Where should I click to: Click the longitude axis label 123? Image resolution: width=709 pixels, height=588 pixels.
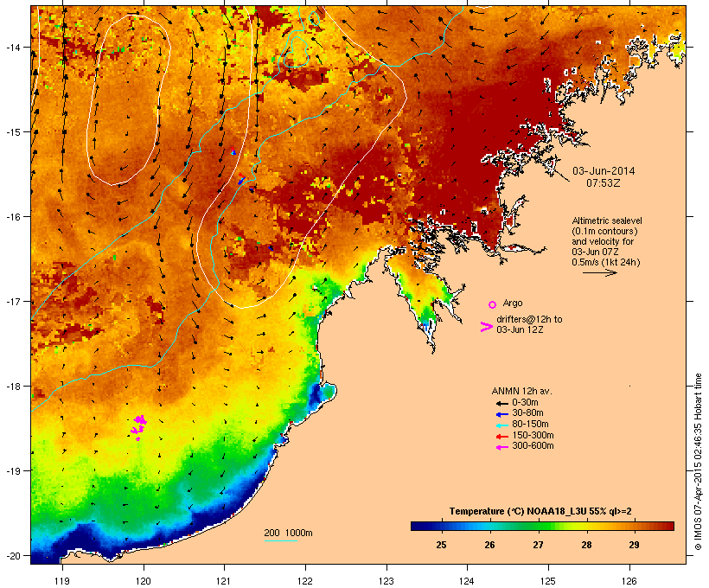tap(386, 581)
